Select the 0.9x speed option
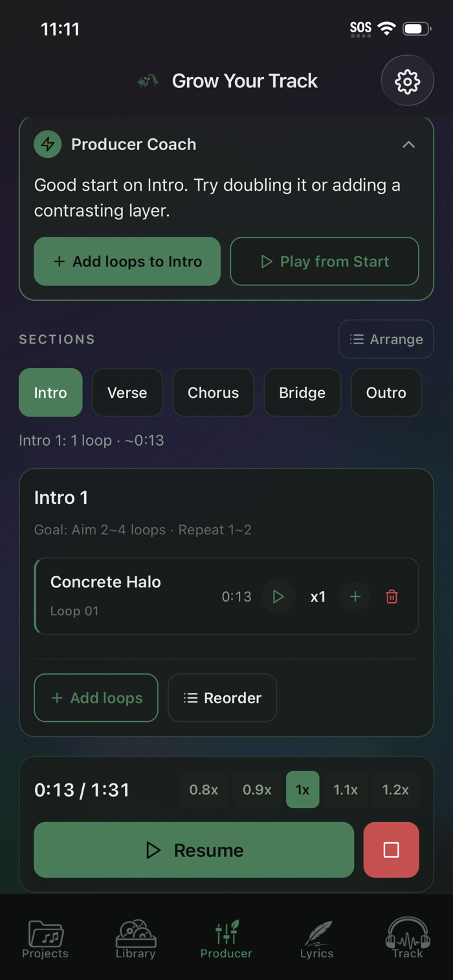The image size is (453, 980). pos(257,790)
